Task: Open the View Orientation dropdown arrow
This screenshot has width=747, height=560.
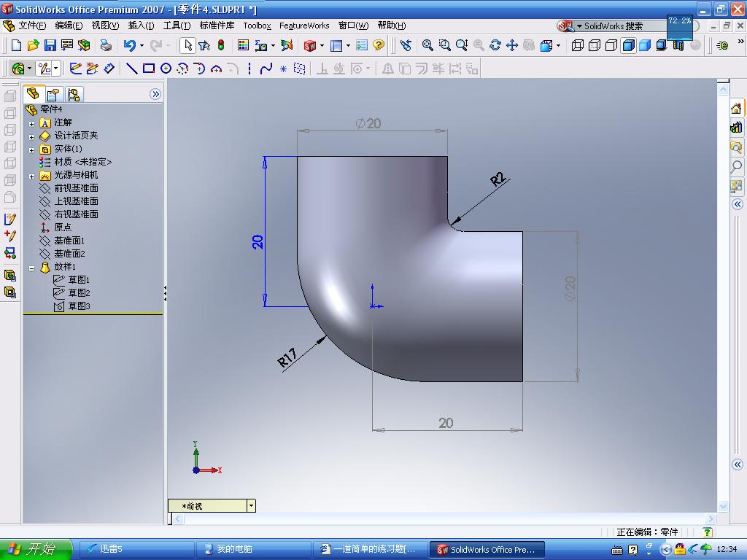Action: [558, 46]
